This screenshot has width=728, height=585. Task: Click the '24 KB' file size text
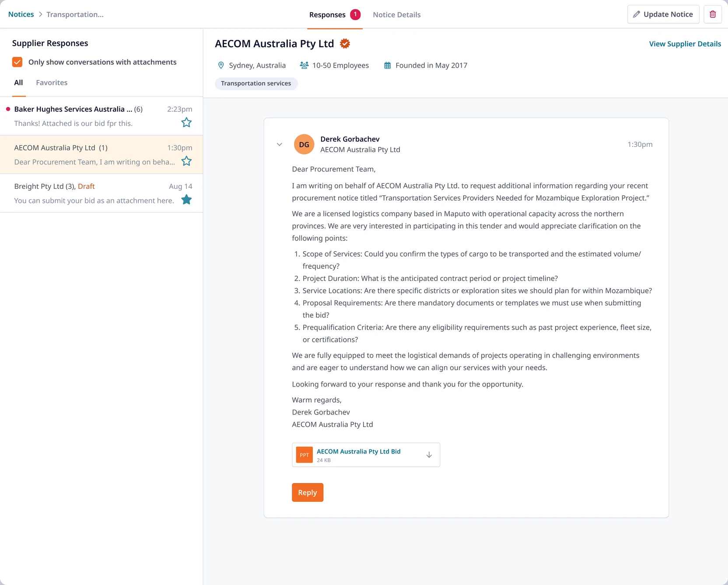coord(324,460)
